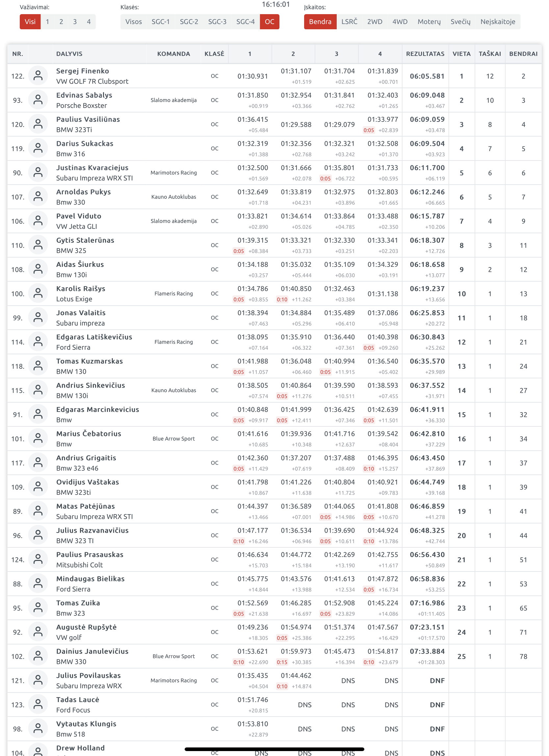
Task: Open Paulius Prasauskas's avatar icon
Action: click(x=39, y=559)
